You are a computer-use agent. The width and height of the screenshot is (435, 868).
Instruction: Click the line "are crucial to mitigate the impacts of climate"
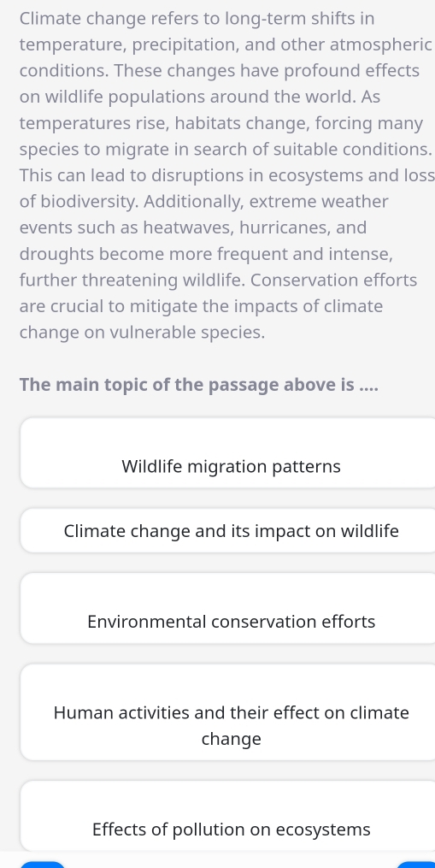click(201, 306)
